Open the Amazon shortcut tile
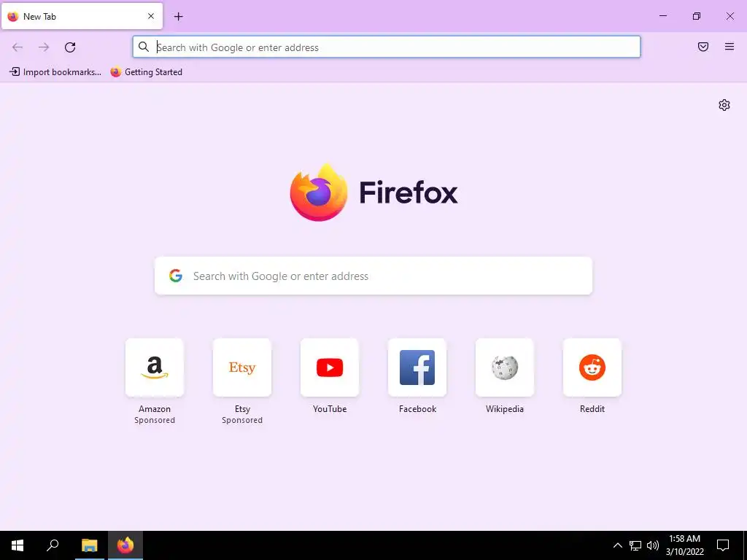The image size is (747, 560). pyautogui.click(x=155, y=367)
